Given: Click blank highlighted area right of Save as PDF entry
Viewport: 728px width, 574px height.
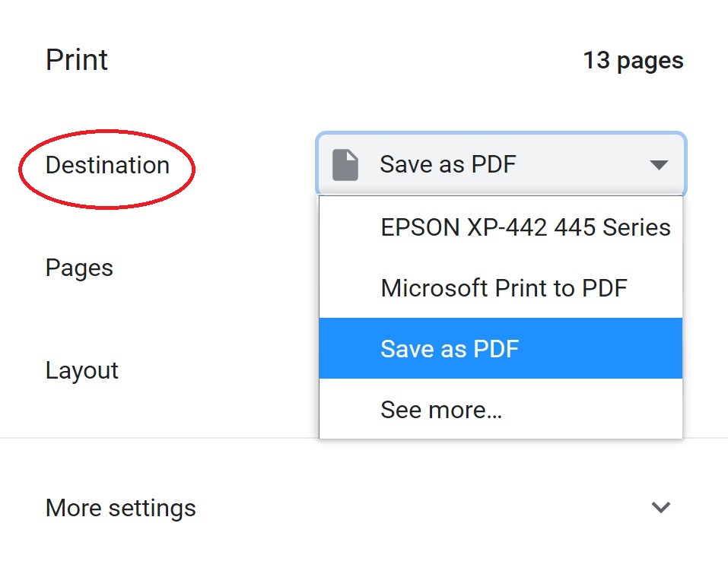Looking at the screenshot, I should click(601, 348).
